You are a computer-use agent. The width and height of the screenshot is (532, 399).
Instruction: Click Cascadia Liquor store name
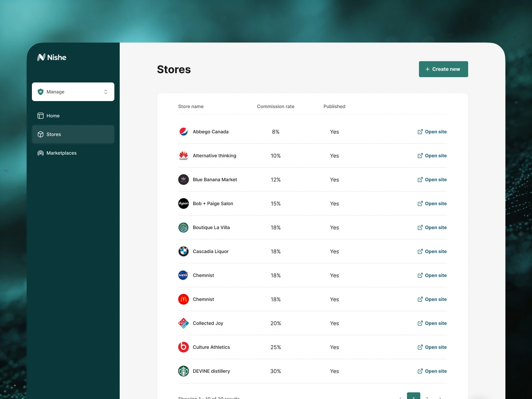pos(211,251)
